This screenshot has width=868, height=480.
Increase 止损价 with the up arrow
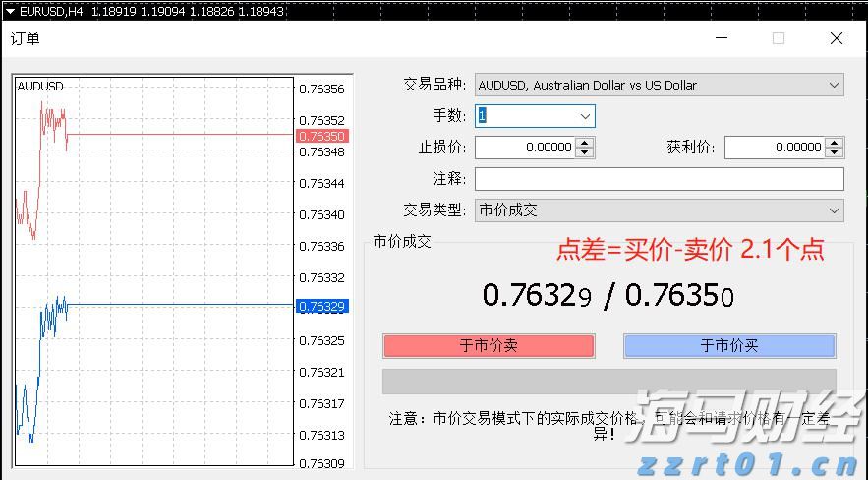click(585, 143)
